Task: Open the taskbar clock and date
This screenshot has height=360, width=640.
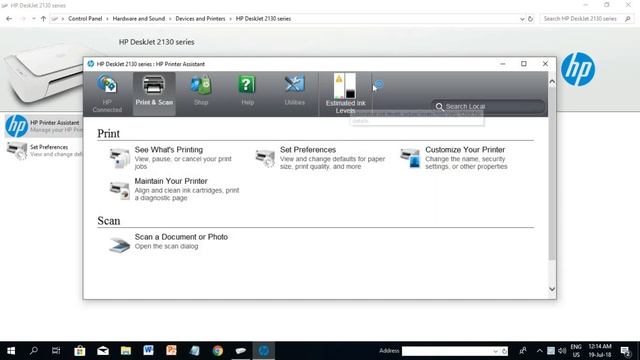Action: [600, 351]
